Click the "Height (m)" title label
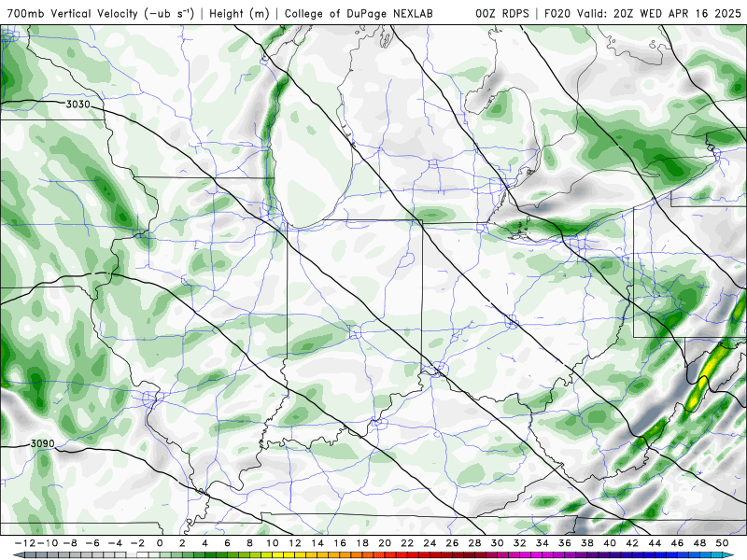Screen dimensions: 747x560 click(x=239, y=13)
